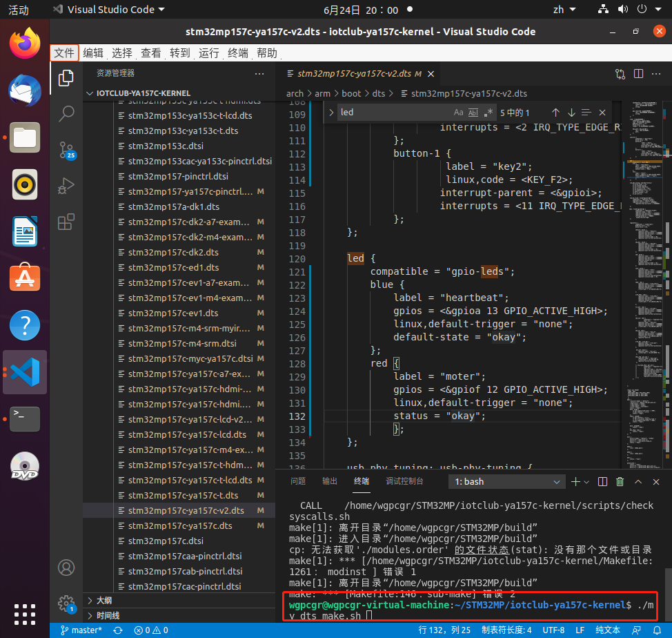Image resolution: width=672 pixels, height=638 pixels.
Task: Open changes compare icon in editor toolbar
Action: point(620,74)
